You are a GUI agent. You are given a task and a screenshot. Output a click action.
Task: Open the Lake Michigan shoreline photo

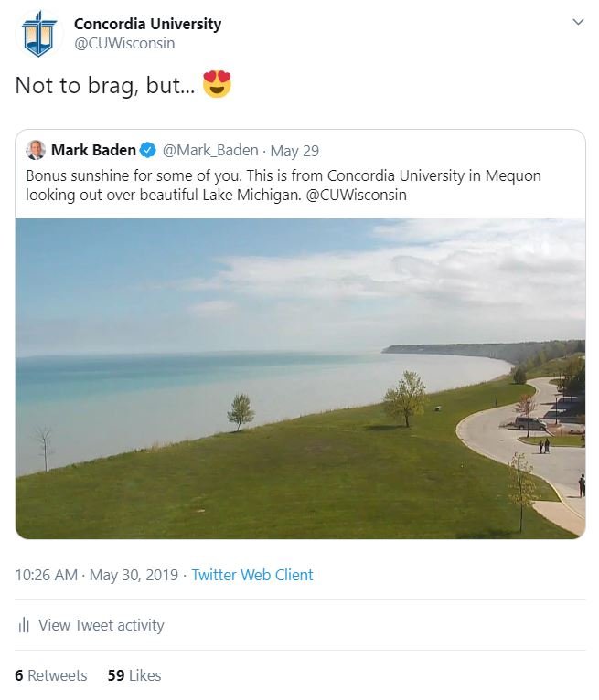pos(300,378)
